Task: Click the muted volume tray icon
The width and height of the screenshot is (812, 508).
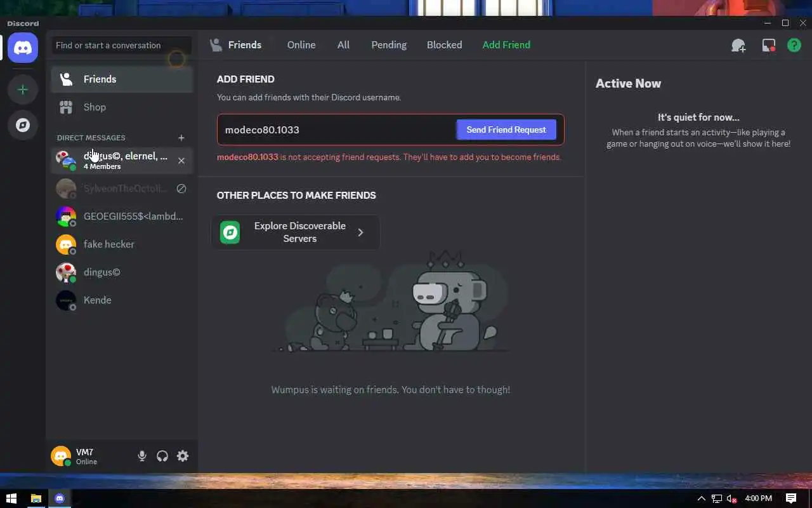Action: pyautogui.click(x=731, y=498)
